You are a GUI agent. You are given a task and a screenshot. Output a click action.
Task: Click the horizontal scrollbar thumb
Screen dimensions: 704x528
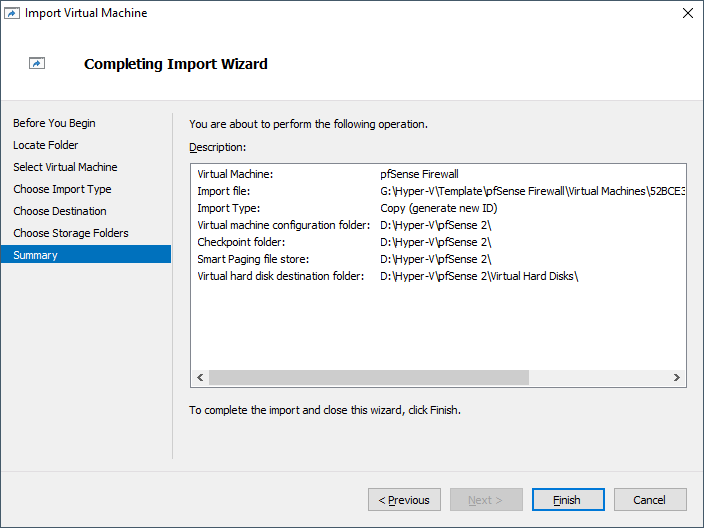(x=368, y=378)
